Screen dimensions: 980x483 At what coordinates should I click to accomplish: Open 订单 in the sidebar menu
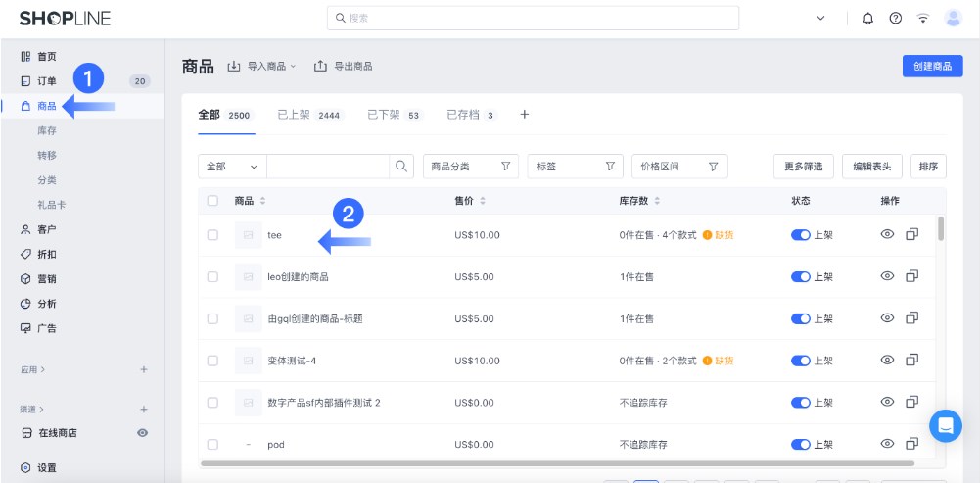(x=47, y=81)
